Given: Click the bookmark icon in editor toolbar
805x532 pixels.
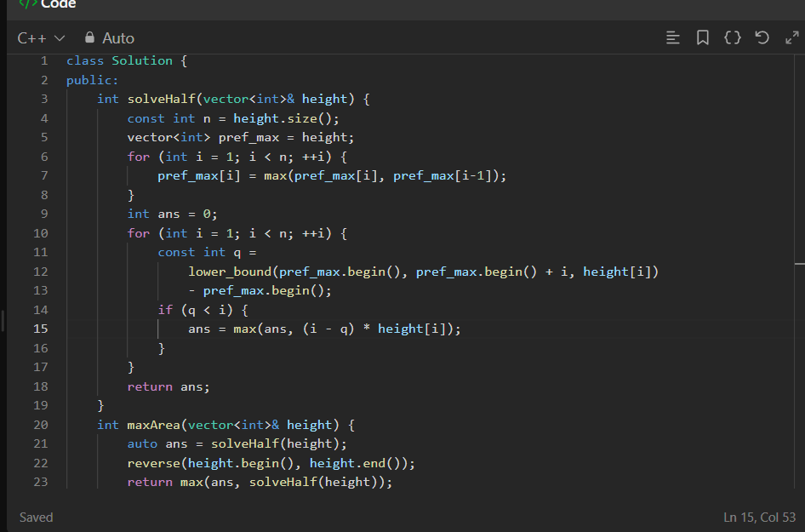Looking at the screenshot, I should (703, 37).
